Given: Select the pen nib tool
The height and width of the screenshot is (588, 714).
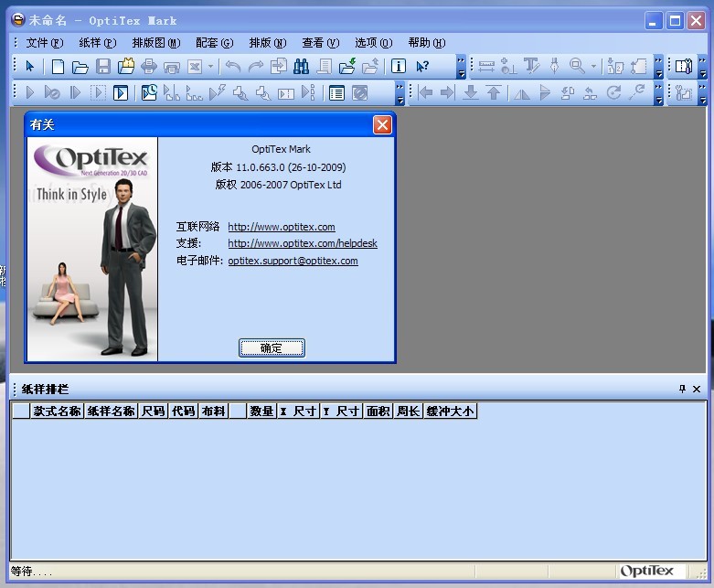Looking at the screenshot, I should point(554,66).
